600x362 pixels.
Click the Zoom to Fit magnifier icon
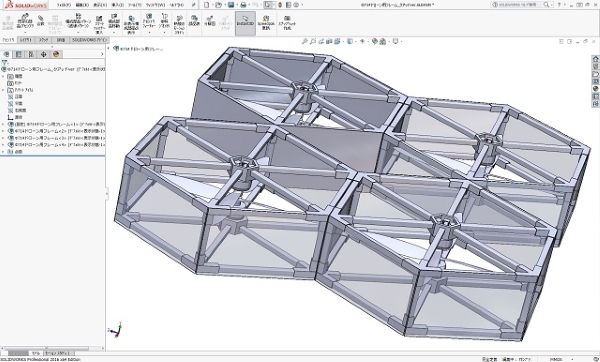tap(305, 41)
